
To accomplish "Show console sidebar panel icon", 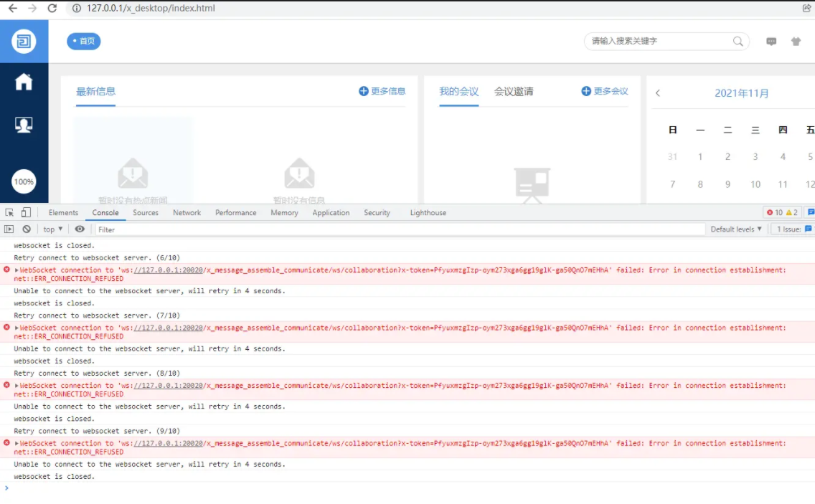I will pyautogui.click(x=9, y=229).
